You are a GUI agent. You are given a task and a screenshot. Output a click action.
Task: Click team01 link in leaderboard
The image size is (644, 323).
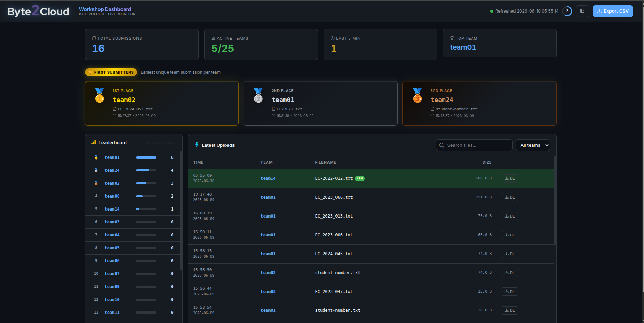[x=112, y=157]
